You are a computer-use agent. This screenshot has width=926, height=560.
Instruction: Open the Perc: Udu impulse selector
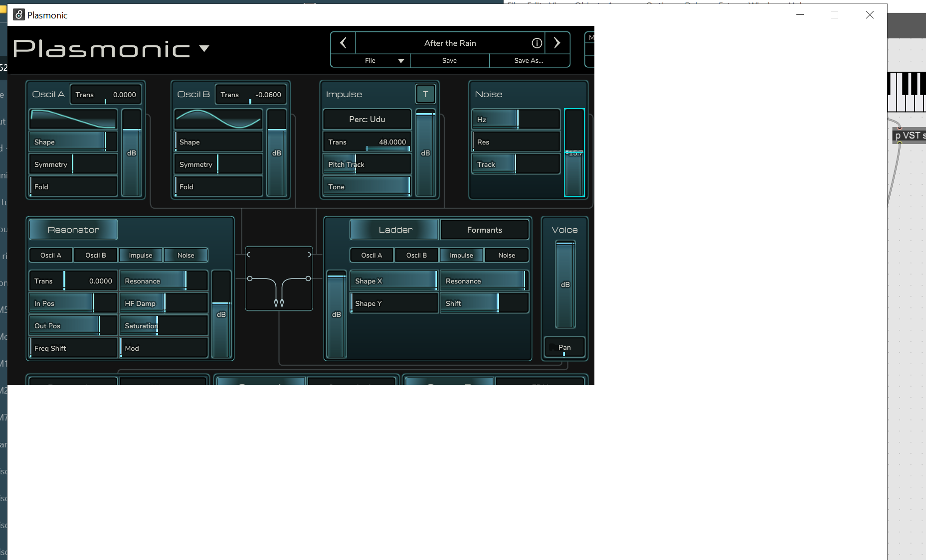pos(367,119)
